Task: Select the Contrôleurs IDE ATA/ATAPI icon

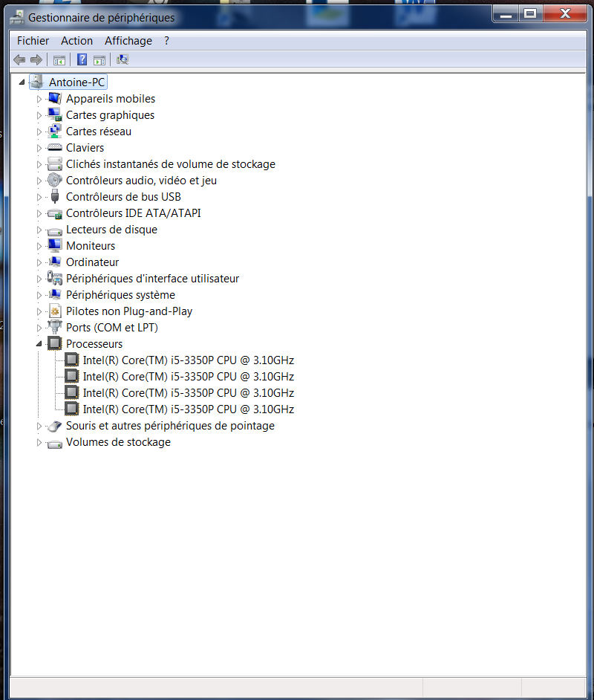Action: [x=55, y=213]
